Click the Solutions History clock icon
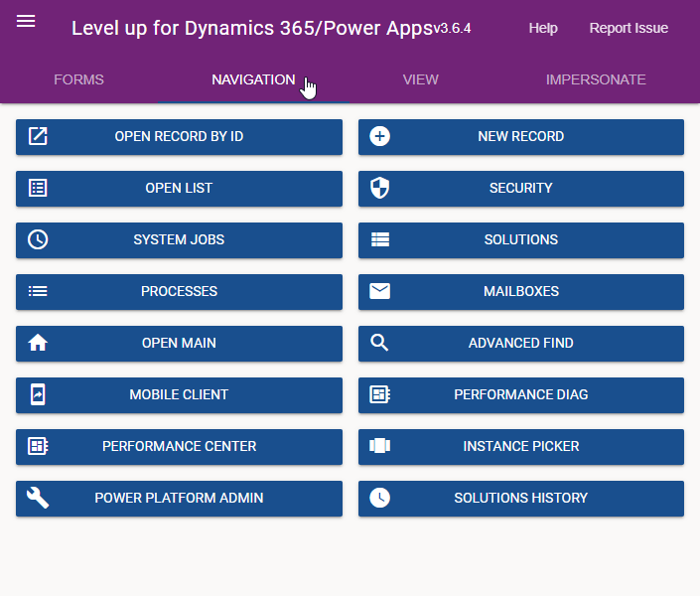 pos(380,498)
